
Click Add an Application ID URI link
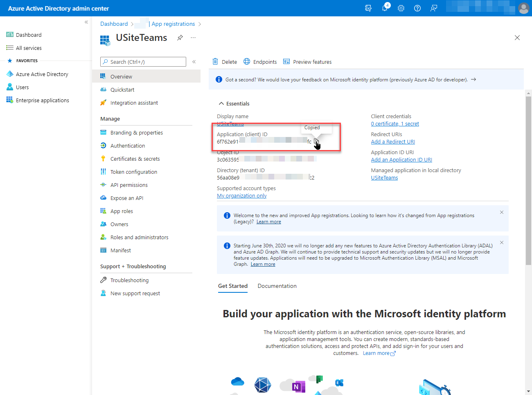[401, 160]
